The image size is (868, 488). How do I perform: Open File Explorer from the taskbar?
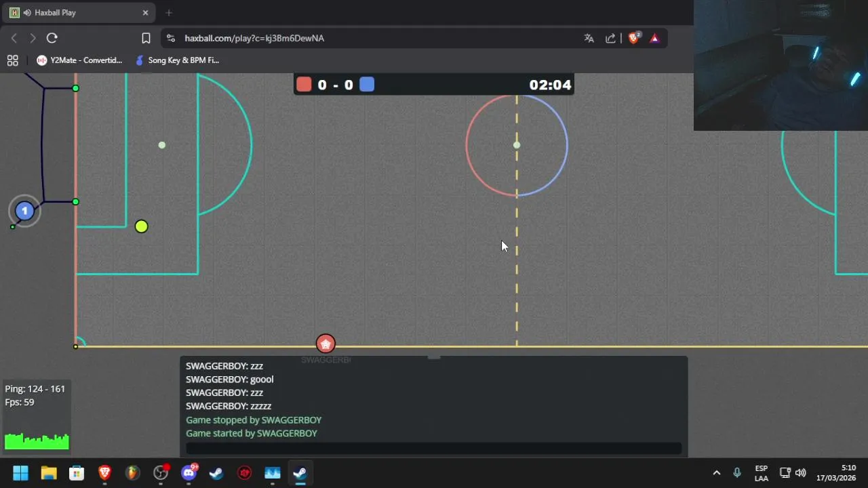pyautogui.click(x=49, y=473)
